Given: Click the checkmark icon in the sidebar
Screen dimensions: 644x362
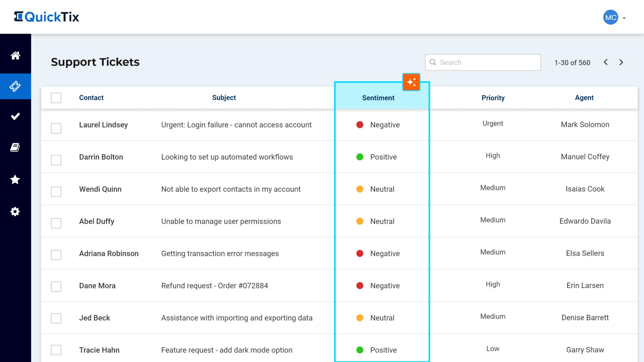Looking at the screenshot, I should click(x=15, y=117).
